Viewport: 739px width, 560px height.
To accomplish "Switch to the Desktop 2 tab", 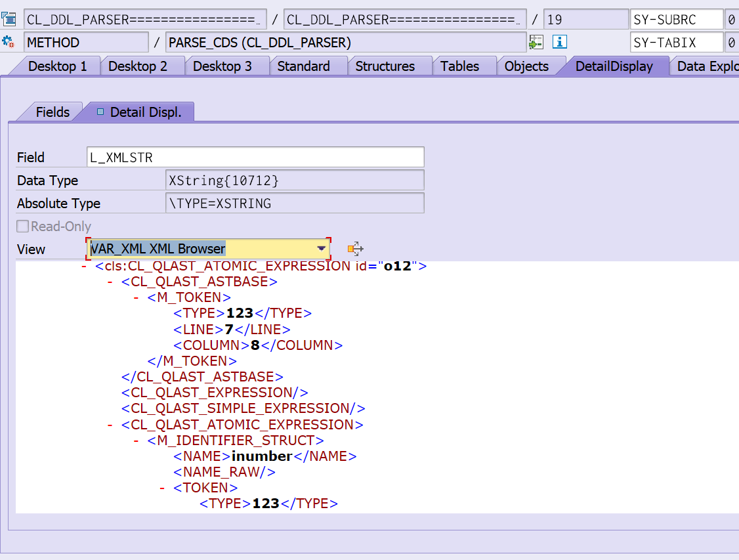I will [x=138, y=66].
